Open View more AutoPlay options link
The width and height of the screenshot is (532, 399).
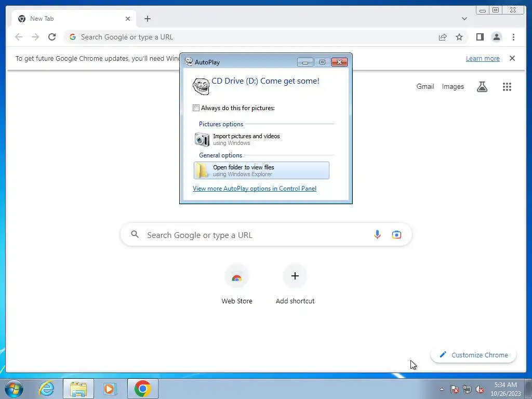coord(255,188)
